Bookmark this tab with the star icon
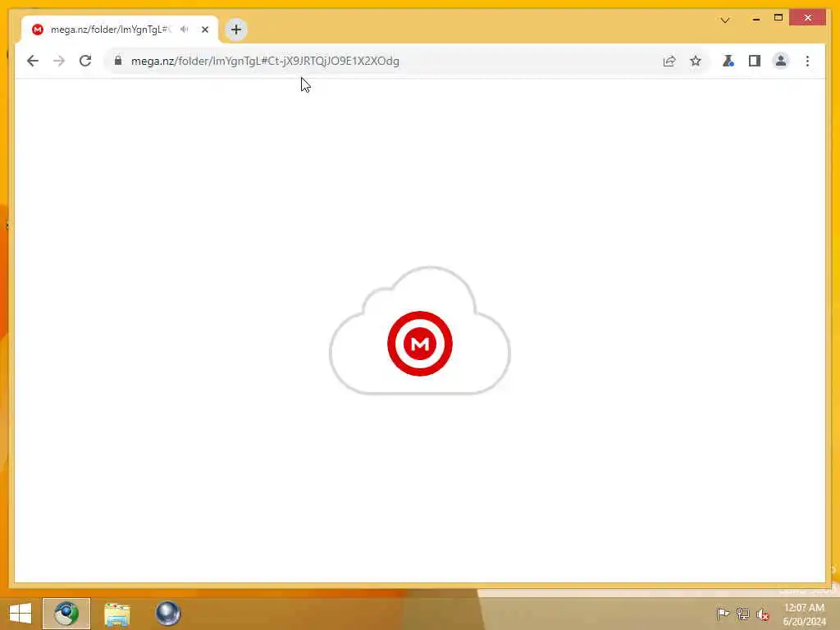The height and width of the screenshot is (630, 840). coord(696,61)
